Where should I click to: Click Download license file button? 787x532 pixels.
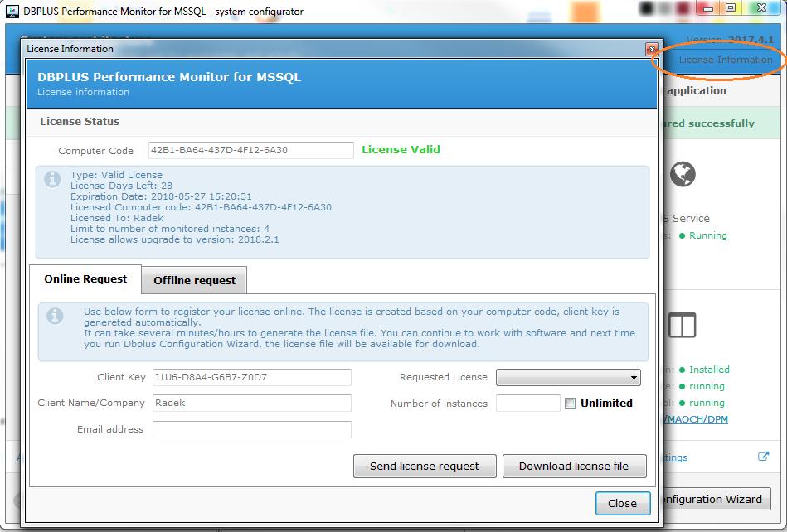click(x=574, y=467)
